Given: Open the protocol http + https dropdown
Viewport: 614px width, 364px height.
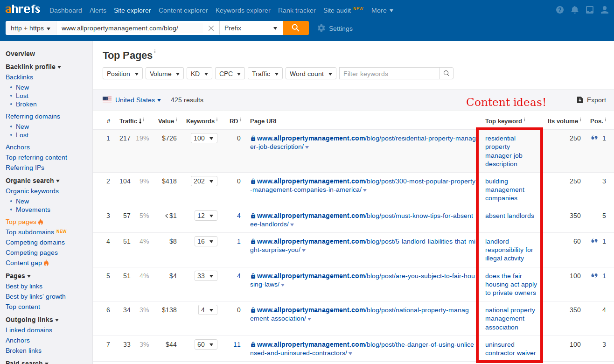Looking at the screenshot, I should [x=31, y=28].
